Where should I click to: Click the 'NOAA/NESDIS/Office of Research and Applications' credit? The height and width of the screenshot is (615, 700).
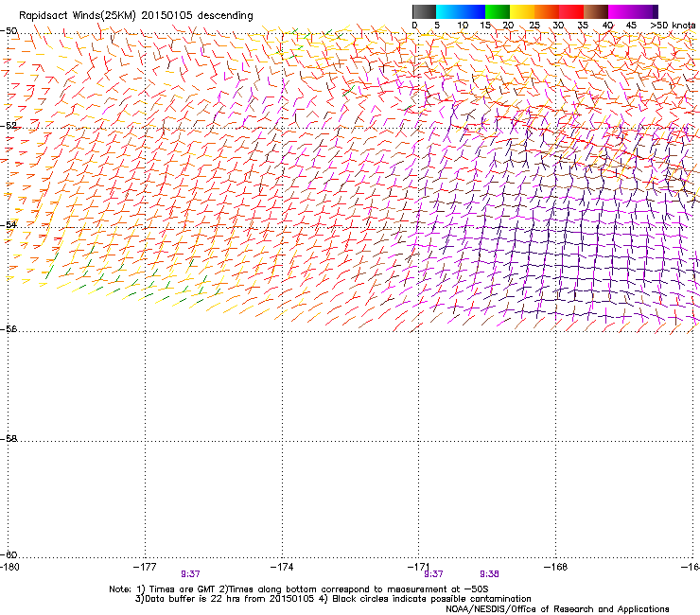tap(557, 609)
